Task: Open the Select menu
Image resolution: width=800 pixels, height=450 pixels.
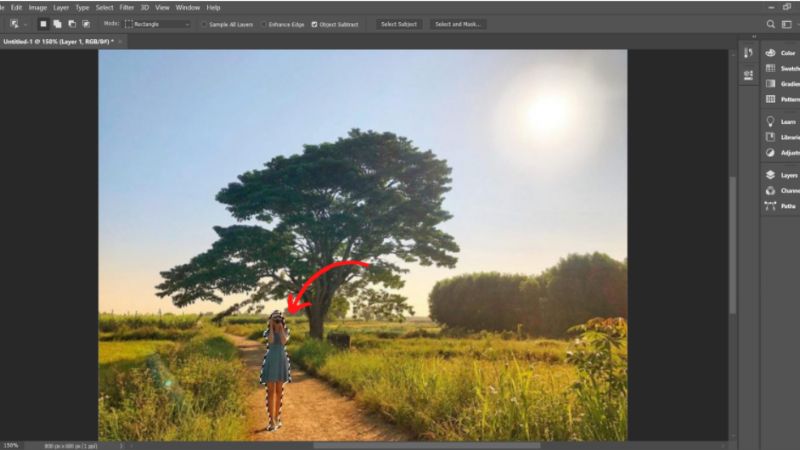Action: (105, 8)
